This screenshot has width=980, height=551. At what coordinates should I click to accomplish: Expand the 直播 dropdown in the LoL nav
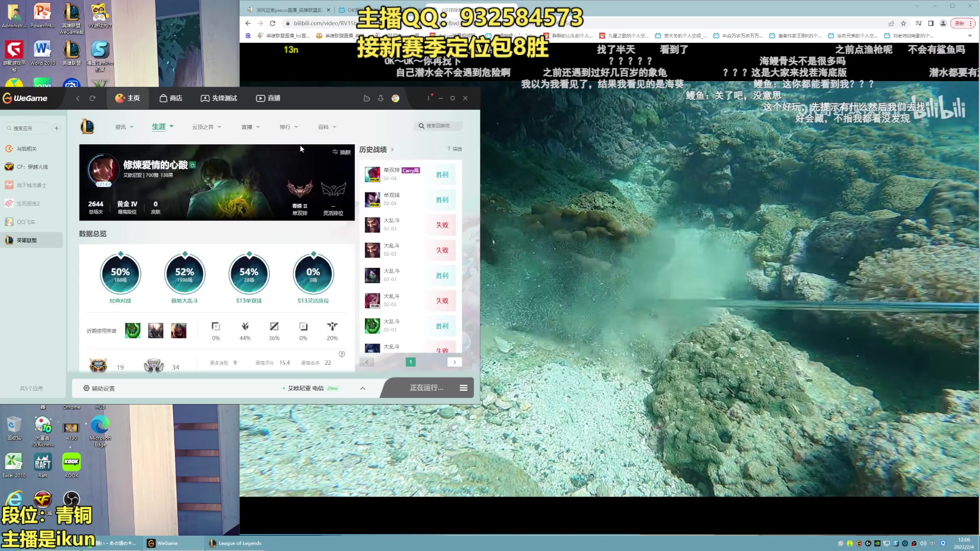point(251,127)
